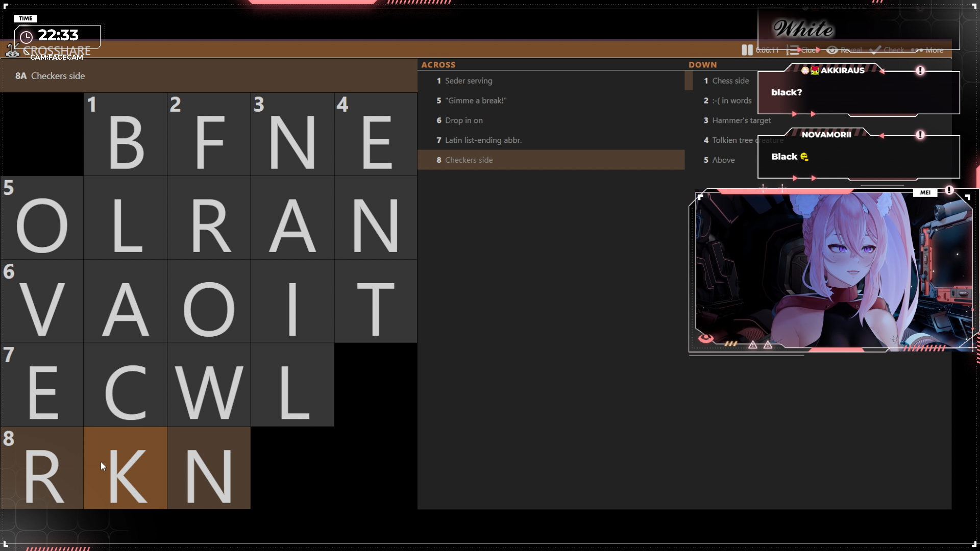Choose Down clue 3 Hammer's target

coord(741,120)
